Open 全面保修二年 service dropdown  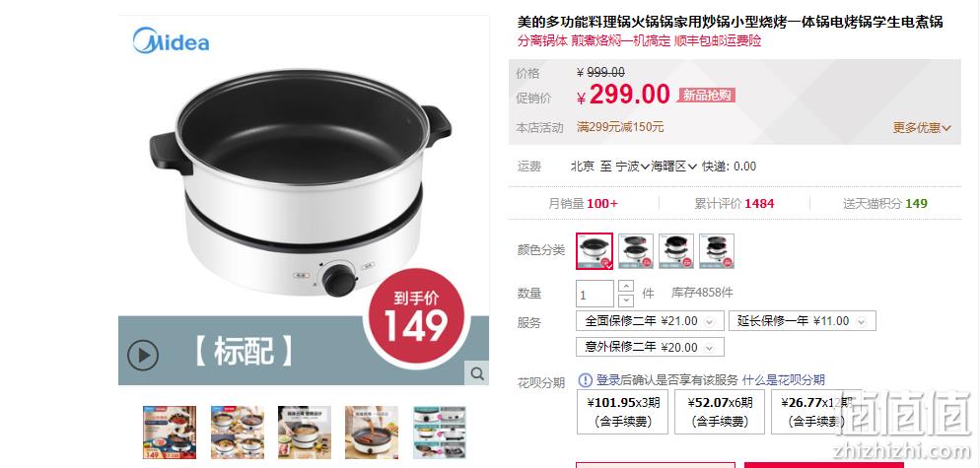tap(650, 321)
